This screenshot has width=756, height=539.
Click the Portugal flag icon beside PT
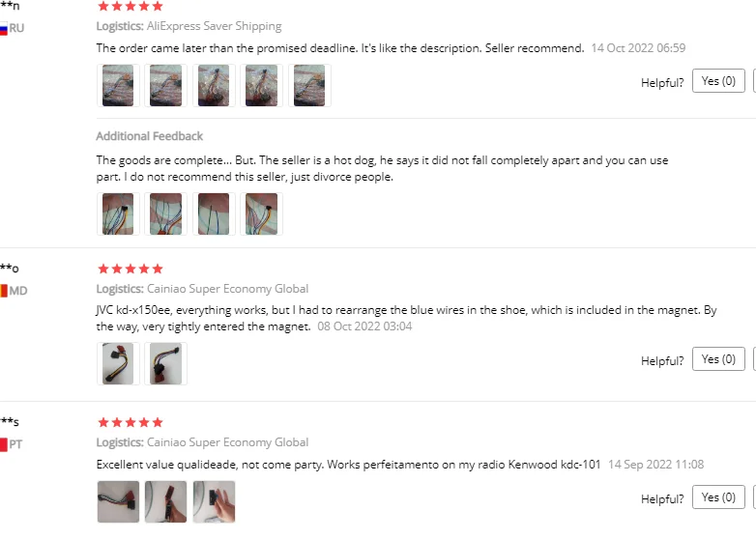point(4,444)
